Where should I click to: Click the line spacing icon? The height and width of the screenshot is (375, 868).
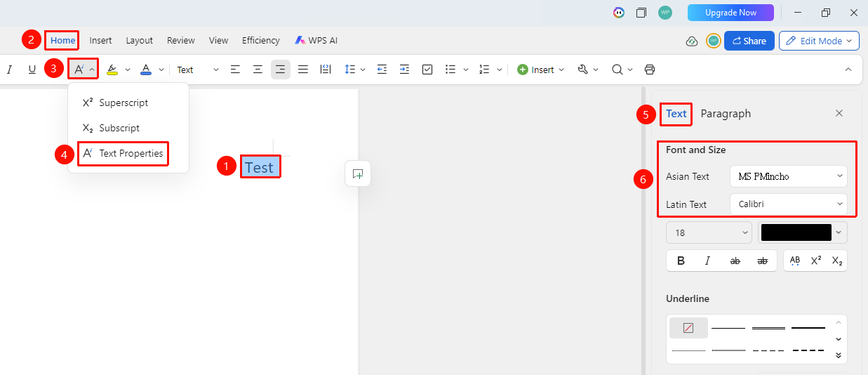coord(350,70)
